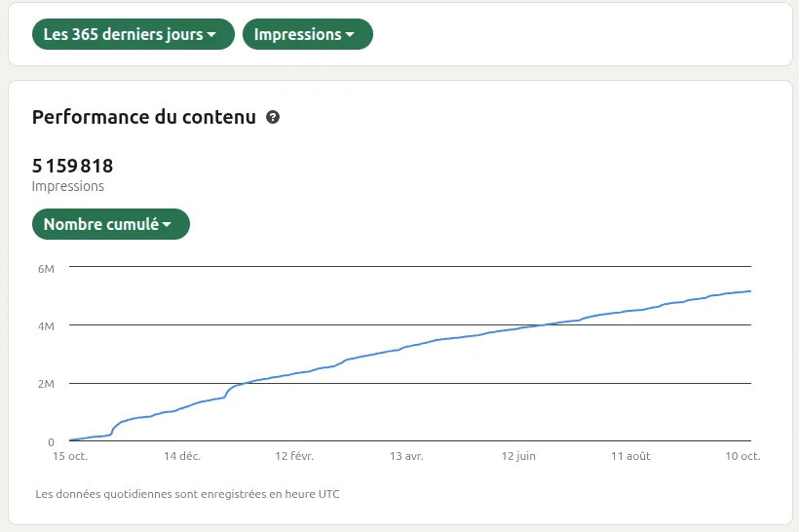Screen dimensions: 799x532
Task: Open the 'Les 365 derniers jours' period dropdown
Action: [133, 34]
